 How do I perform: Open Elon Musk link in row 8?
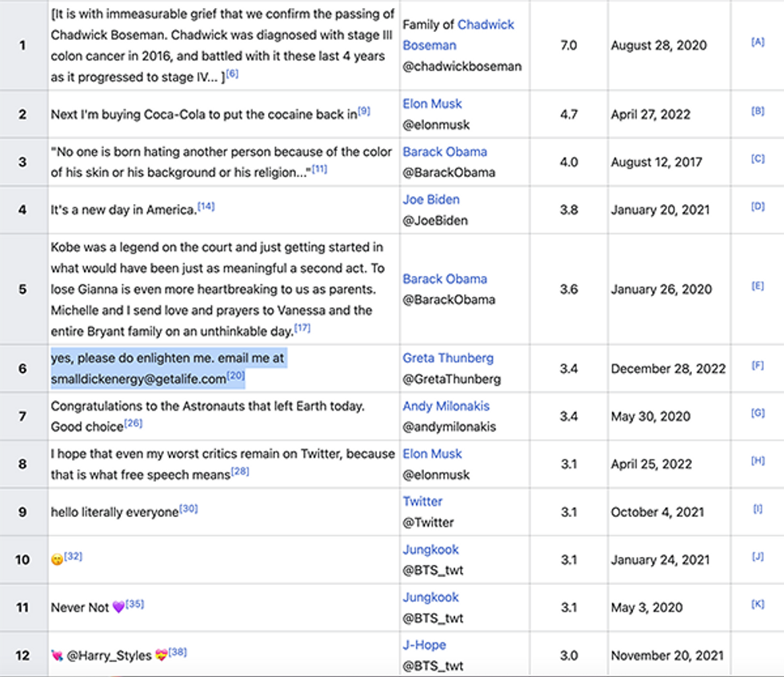pyautogui.click(x=432, y=454)
